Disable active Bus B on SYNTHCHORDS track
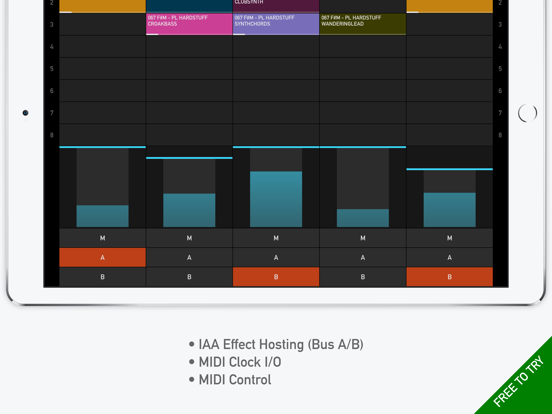Screen dimensions: 552x414 pos(276,277)
